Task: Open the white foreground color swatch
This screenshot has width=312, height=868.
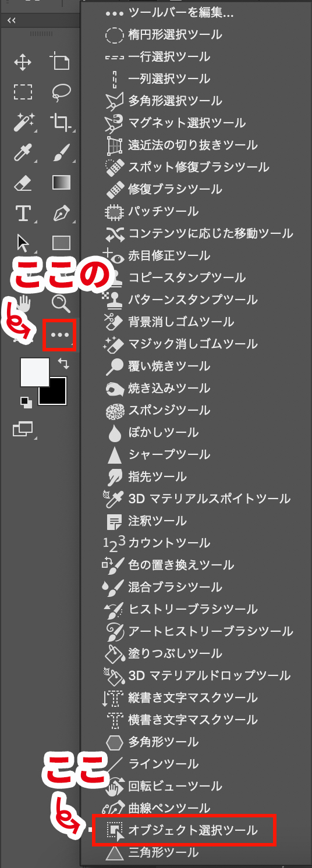Action: [x=34, y=373]
